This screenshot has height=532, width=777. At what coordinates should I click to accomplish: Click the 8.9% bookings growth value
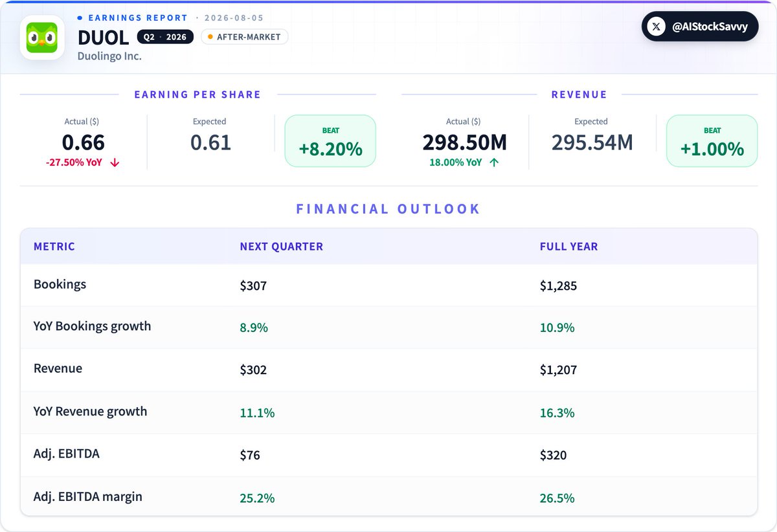254,327
